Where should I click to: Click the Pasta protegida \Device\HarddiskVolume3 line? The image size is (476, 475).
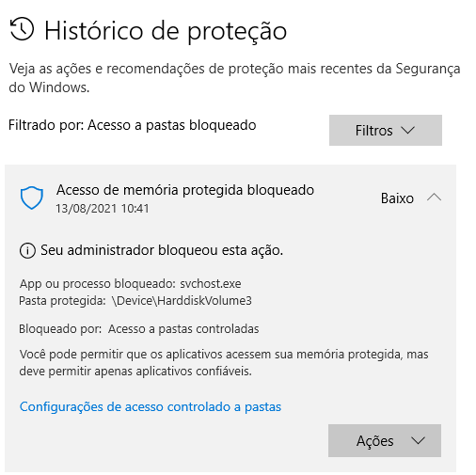point(135,301)
